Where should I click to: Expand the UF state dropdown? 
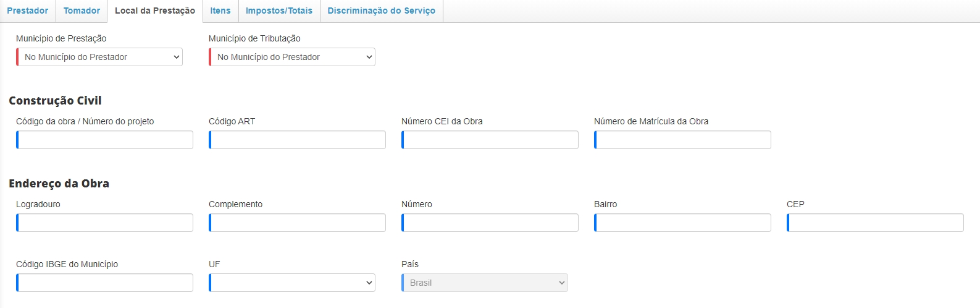(292, 283)
